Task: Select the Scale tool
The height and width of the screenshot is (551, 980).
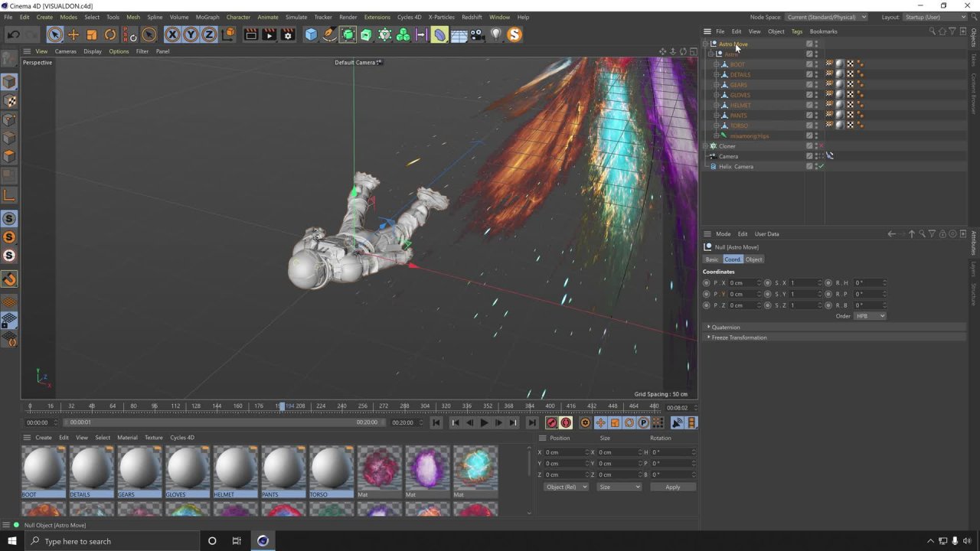Action: coord(91,34)
